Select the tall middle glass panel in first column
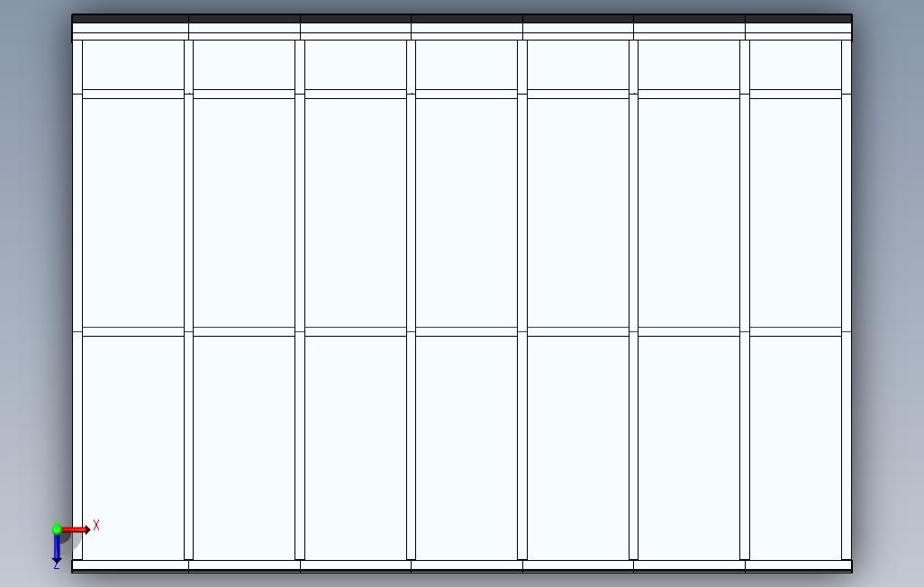This screenshot has width=924, height=587. (133, 212)
